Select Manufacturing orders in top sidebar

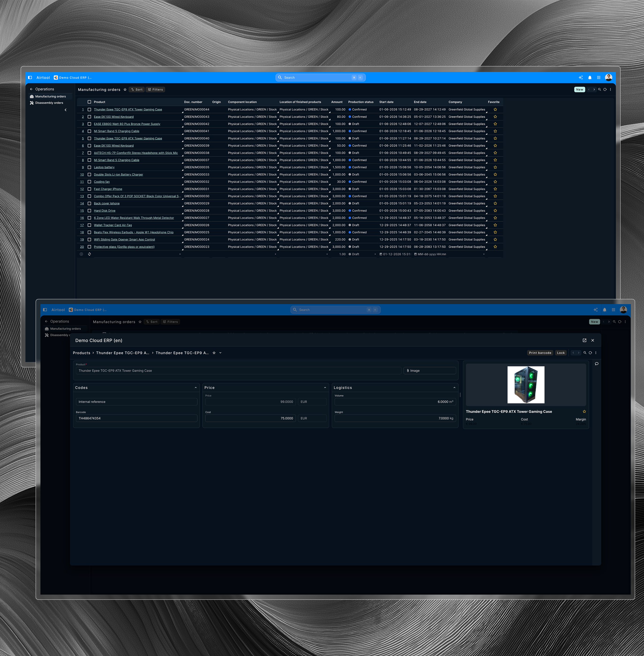tap(50, 96)
